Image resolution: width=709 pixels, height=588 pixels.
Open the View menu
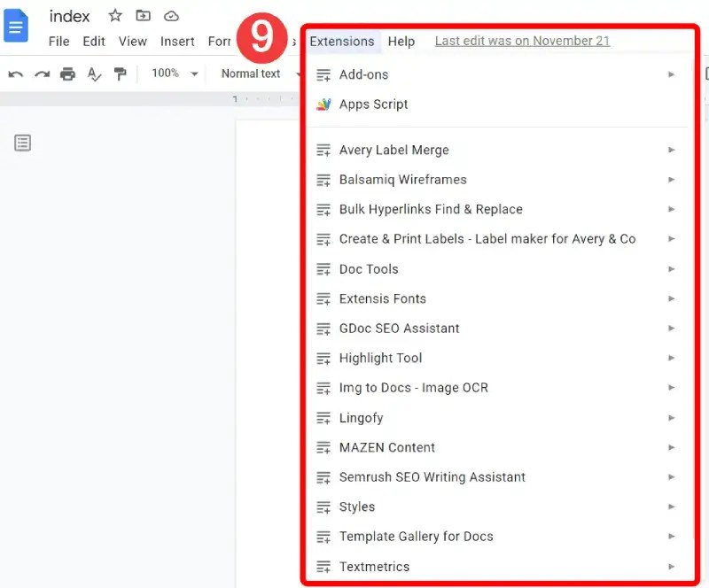[x=132, y=42]
